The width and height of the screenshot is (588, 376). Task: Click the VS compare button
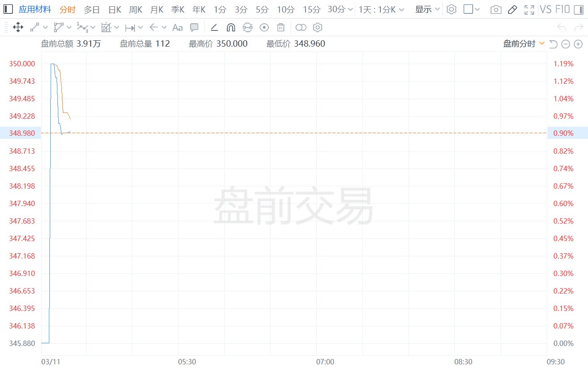point(545,9)
